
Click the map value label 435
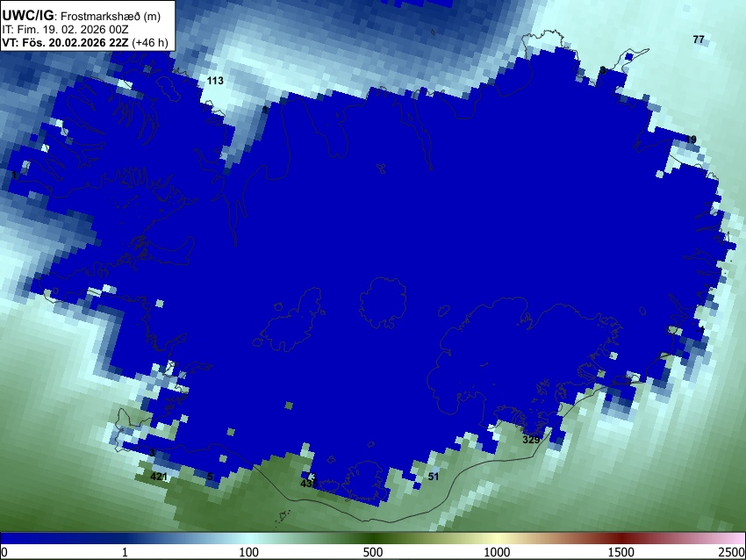[309, 484]
